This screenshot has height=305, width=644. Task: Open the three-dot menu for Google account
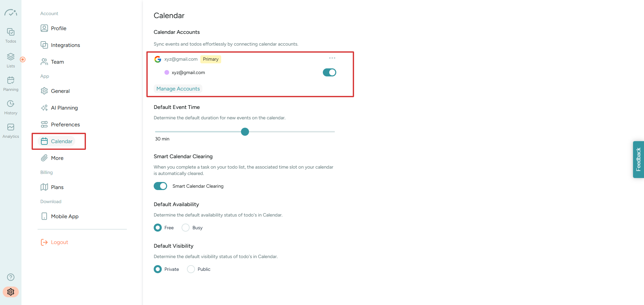332,58
